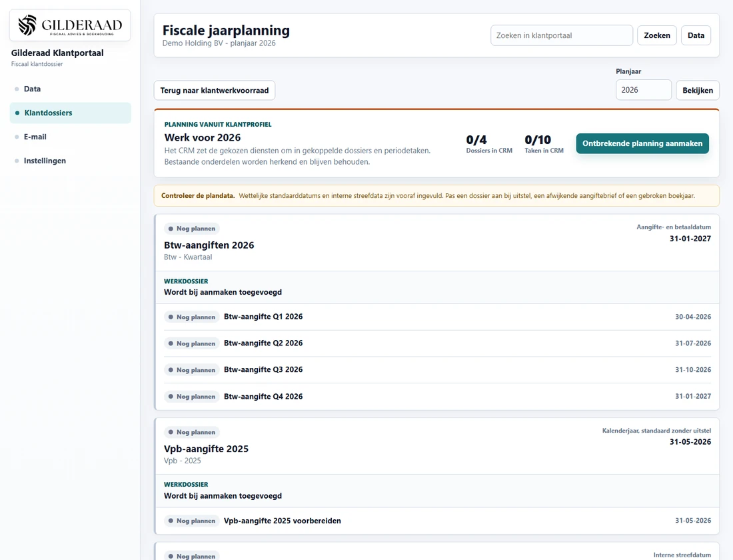Click the 31-01-2027 date on Q4 row
Screen dimensions: 733x560
coord(693,396)
